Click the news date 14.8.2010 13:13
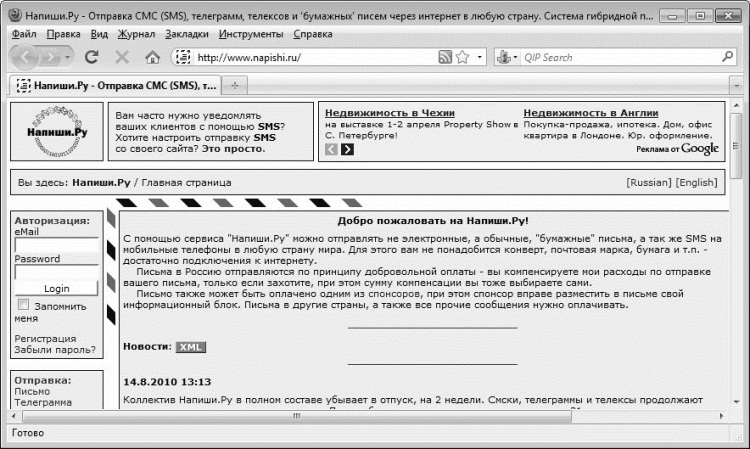This screenshot has height=449, width=750. 167,382
